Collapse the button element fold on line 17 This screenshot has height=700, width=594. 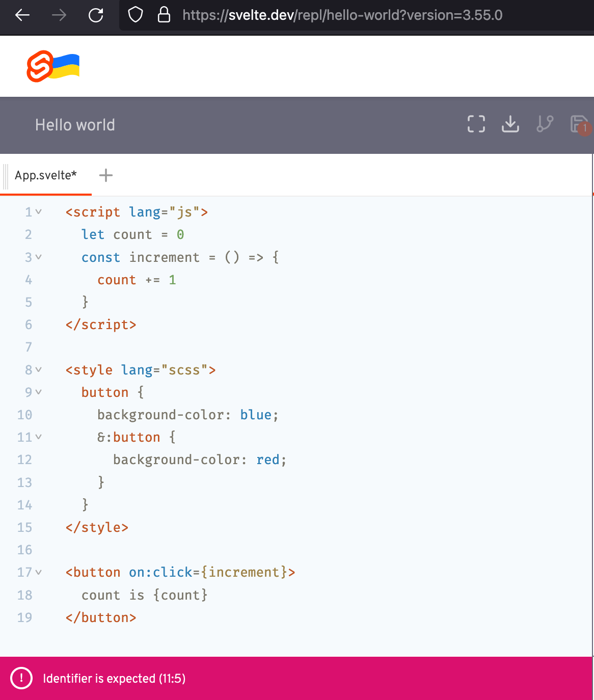39,573
